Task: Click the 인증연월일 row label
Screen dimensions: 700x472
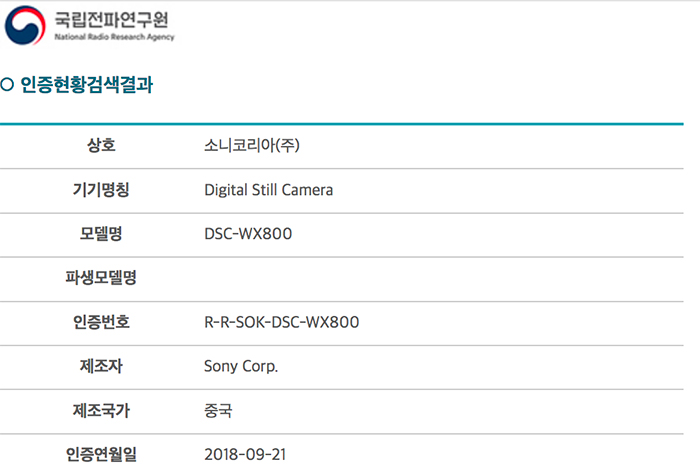Action: point(101,454)
